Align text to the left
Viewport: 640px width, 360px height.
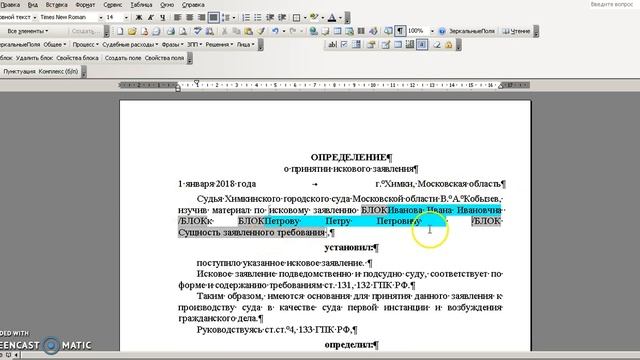(x=178, y=18)
